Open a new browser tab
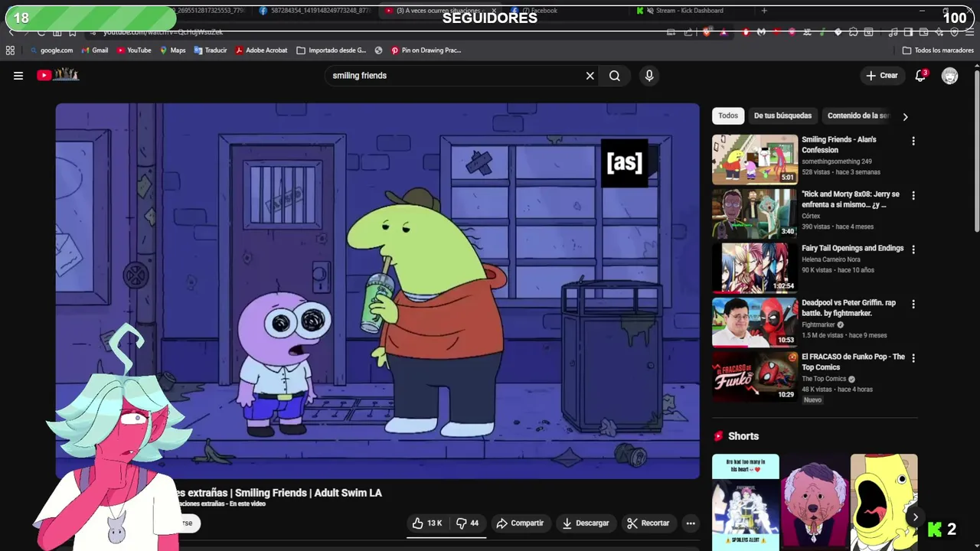This screenshot has width=980, height=551. pos(764,11)
